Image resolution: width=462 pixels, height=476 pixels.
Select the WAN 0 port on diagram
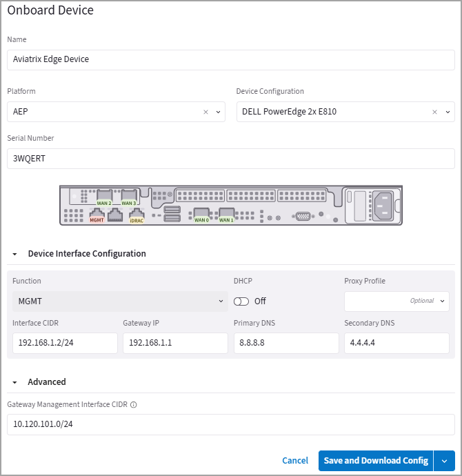pyautogui.click(x=201, y=215)
